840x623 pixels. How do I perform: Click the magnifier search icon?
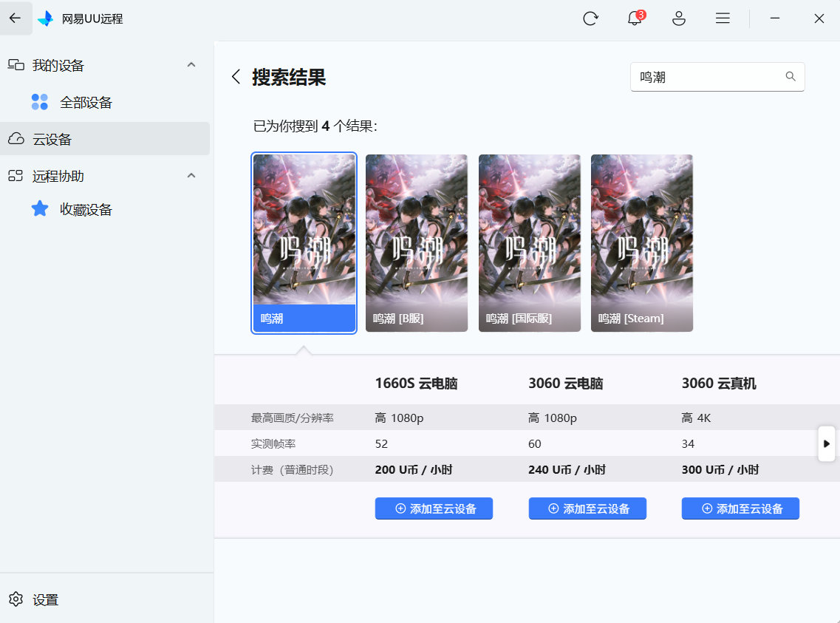(x=791, y=77)
